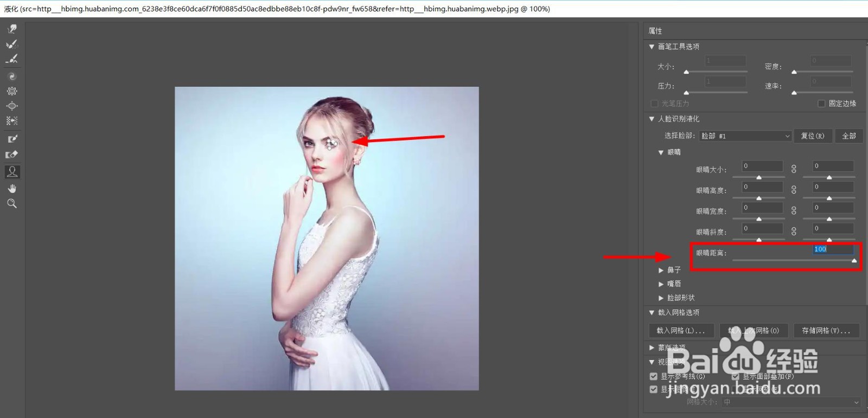
Task: Click the 眼睛距离 value field
Action: pyautogui.click(x=833, y=249)
